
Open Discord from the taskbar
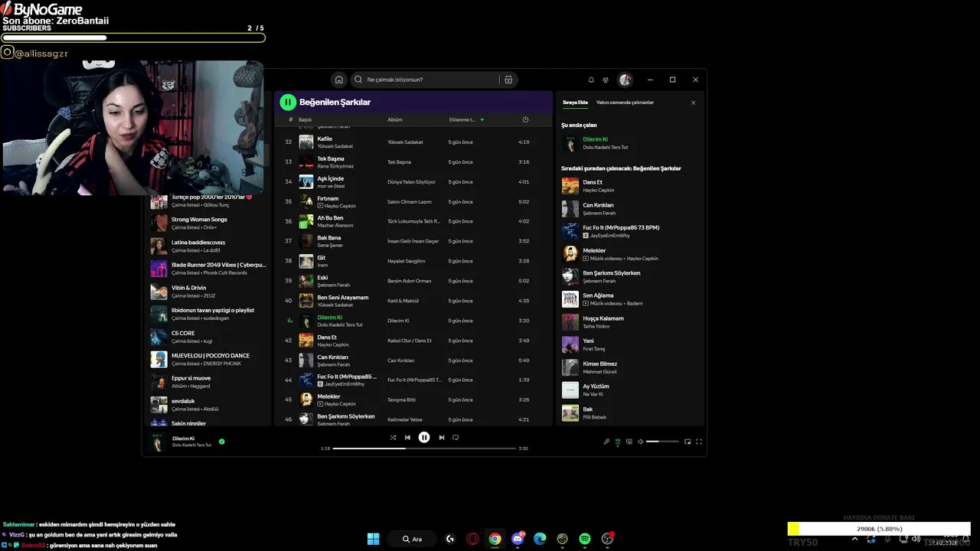point(518,539)
